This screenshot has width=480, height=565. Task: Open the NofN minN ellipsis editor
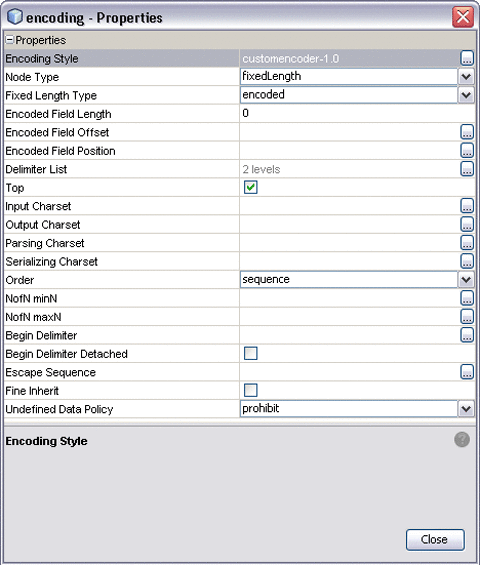point(467,298)
